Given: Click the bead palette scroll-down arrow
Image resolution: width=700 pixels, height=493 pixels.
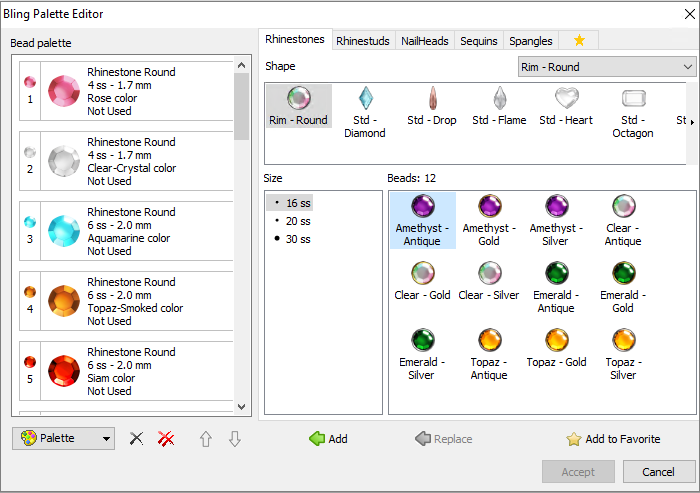Looking at the screenshot, I should (x=242, y=406).
